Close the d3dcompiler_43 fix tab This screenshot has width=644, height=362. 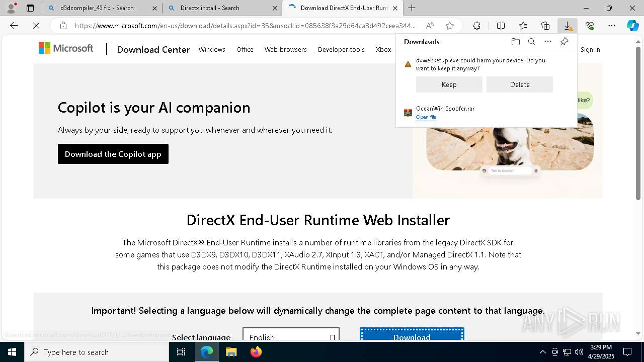(x=154, y=8)
